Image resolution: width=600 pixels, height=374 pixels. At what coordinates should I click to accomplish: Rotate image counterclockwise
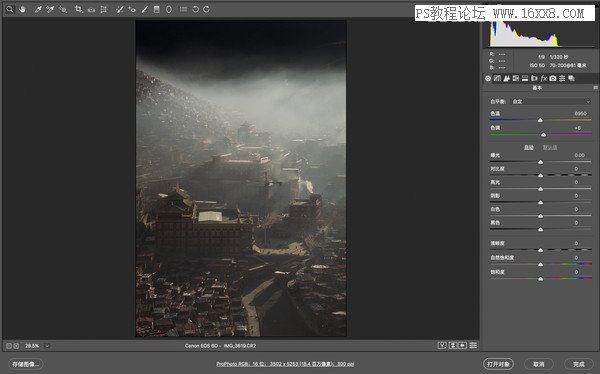point(196,9)
